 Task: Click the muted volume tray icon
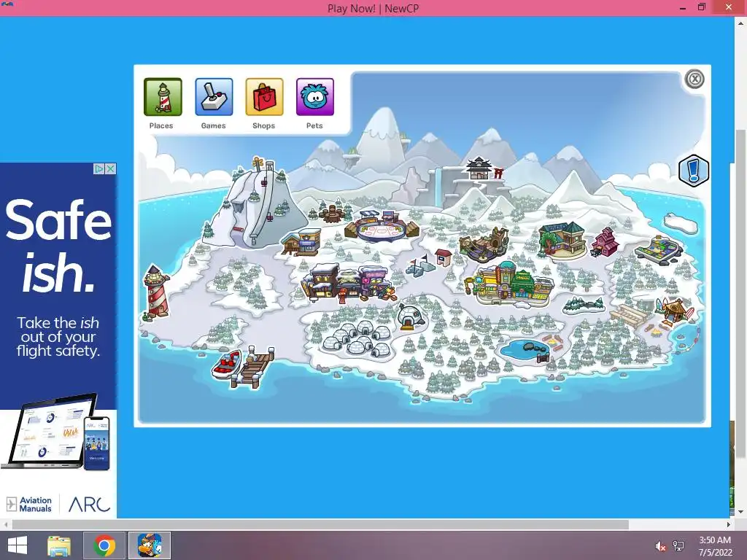click(x=660, y=545)
